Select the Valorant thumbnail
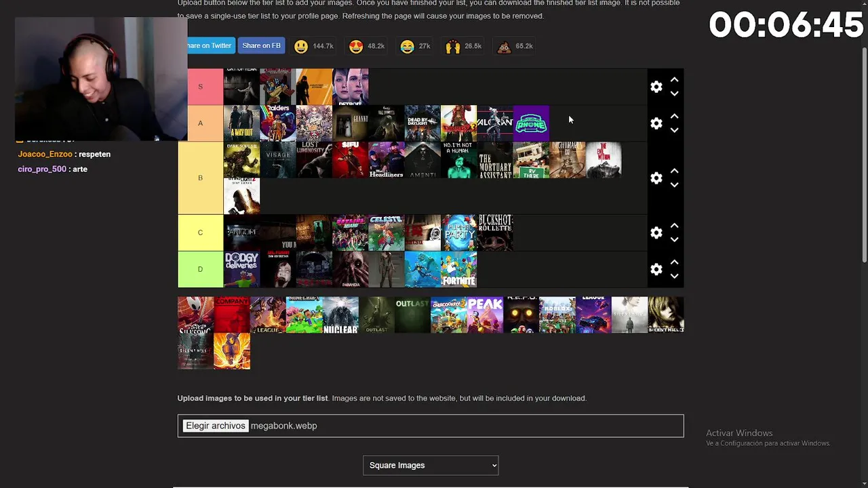Viewport: 868px width, 488px height. click(495, 123)
